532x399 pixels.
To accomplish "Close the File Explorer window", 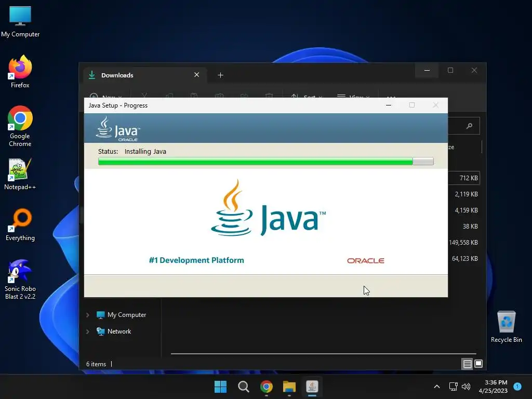I will (x=474, y=70).
